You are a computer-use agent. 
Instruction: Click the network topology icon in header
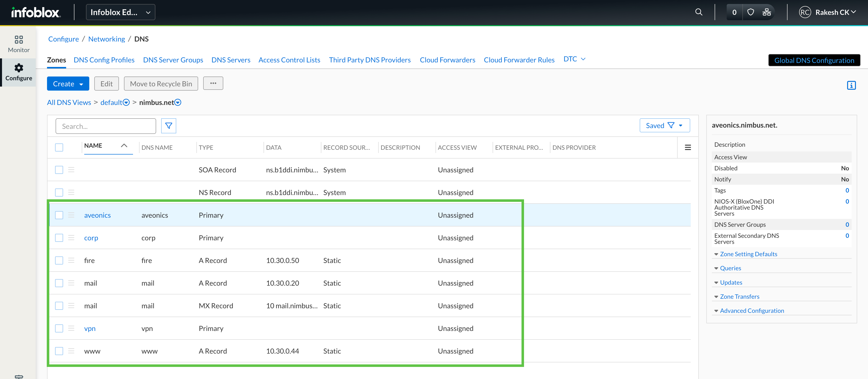coord(767,12)
